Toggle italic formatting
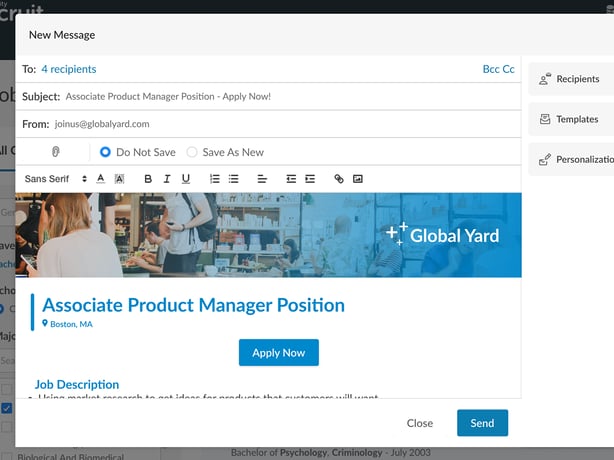Screen dimensions: 614x460 pos(167,179)
